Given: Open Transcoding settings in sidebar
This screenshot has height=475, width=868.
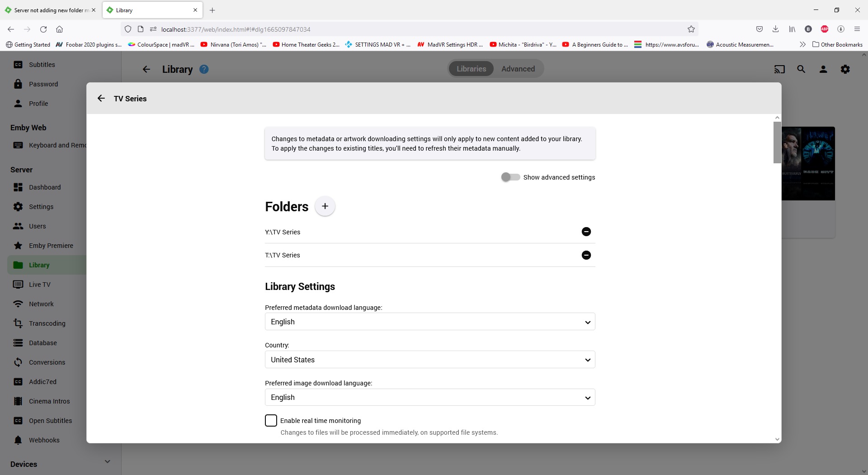Looking at the screenshot, I should (47, 323).
